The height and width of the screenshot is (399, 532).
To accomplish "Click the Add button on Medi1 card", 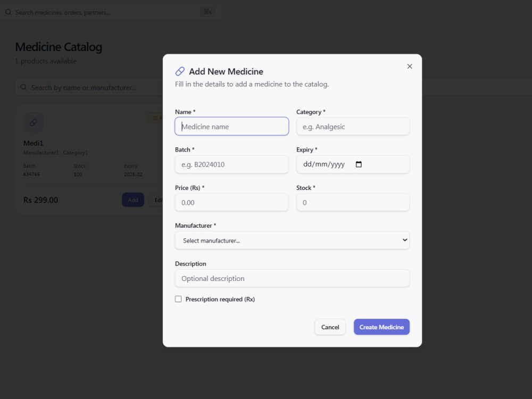I will pos(133,200).
